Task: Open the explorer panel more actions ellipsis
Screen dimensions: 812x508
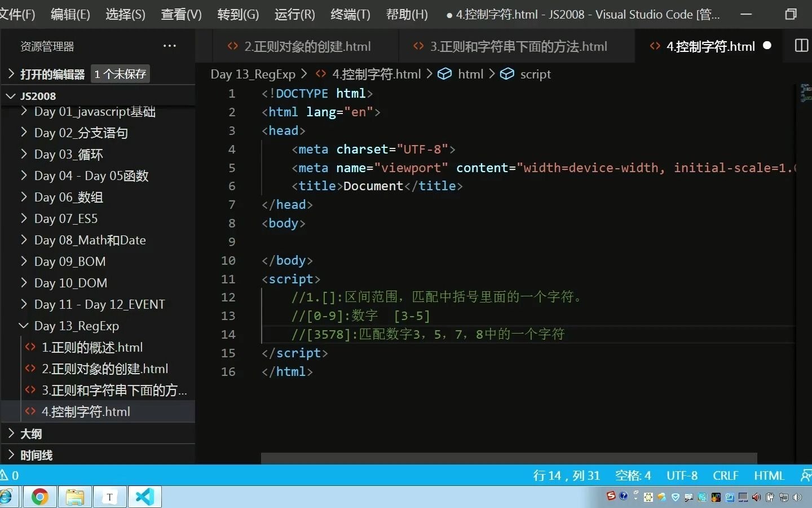Action: click(x=169, y=46)
